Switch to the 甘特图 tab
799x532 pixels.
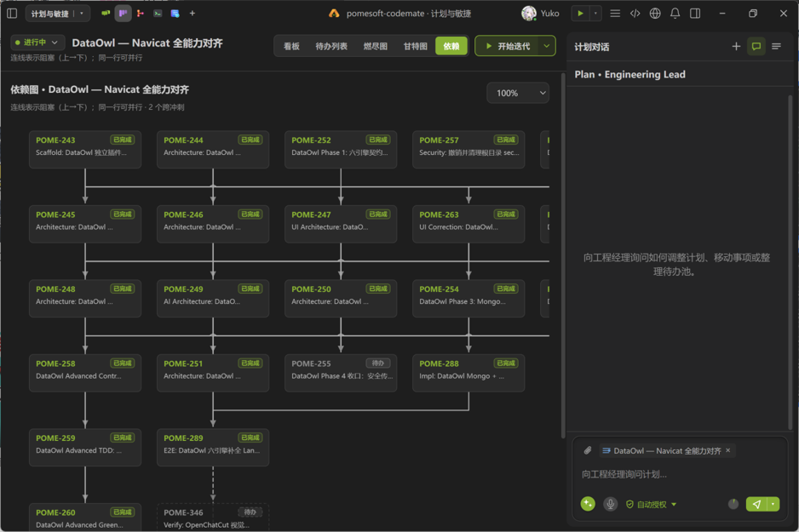416,46
